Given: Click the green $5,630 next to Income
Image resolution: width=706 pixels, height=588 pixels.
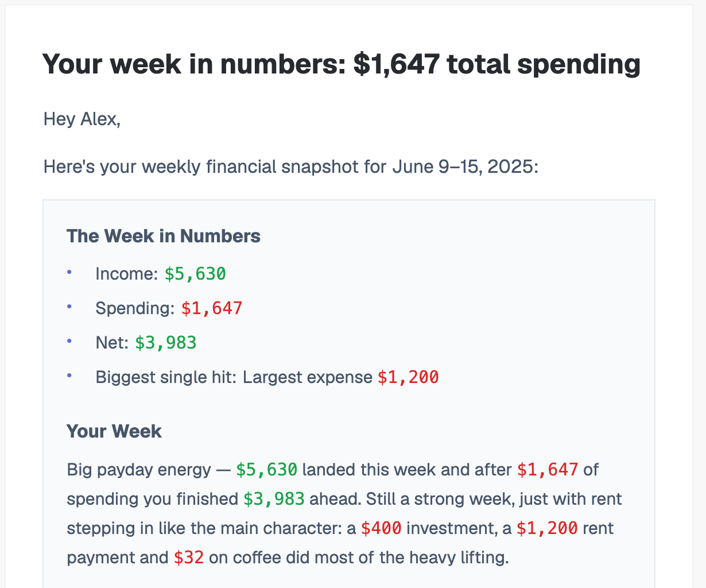Looking at the screenshot, I should pyautogui.click(x=195, y=274).
